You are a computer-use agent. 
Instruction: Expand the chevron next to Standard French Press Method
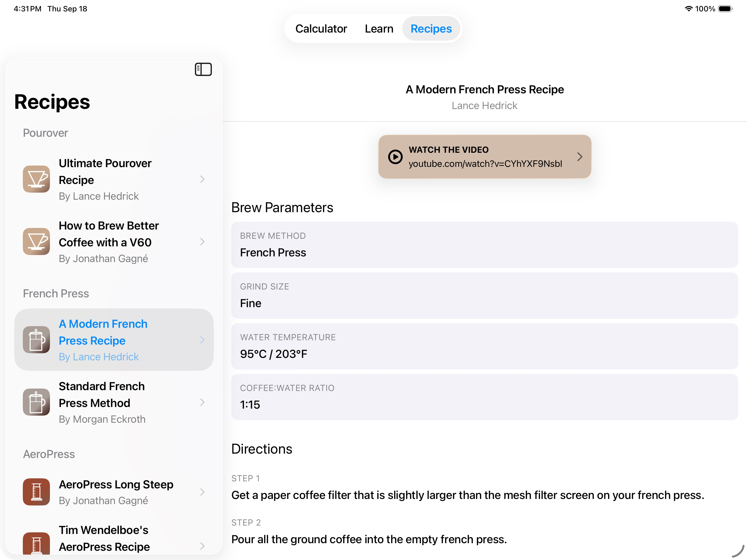tap(202, 402)
